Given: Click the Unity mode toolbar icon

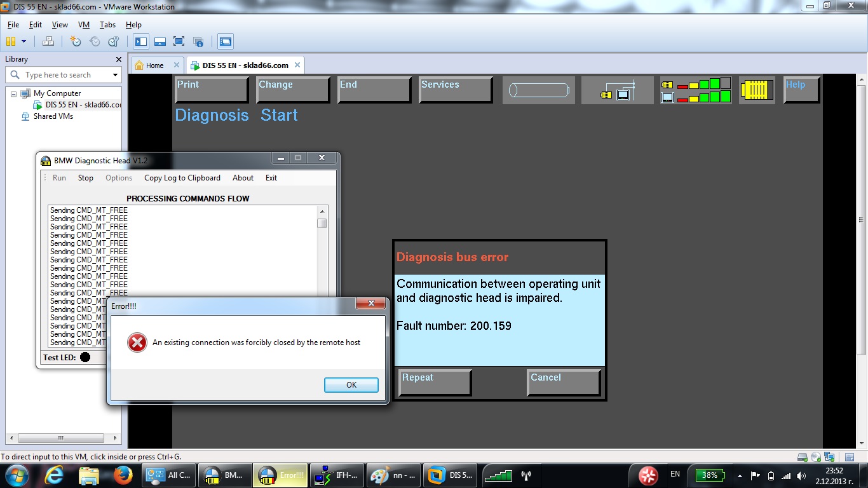Looking at the screenshot, I should (198, 41).
